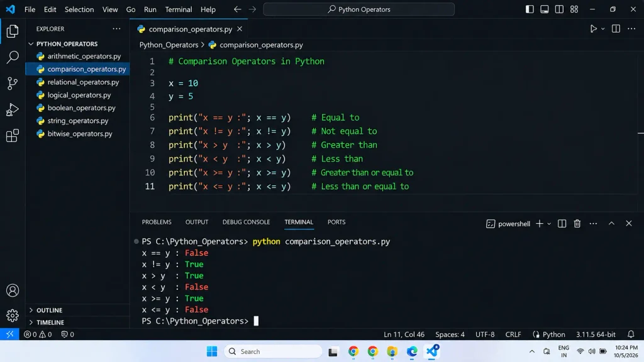Kill terminal with the trash icon
This screenshot has height=362, width=644.
[577, 224]
